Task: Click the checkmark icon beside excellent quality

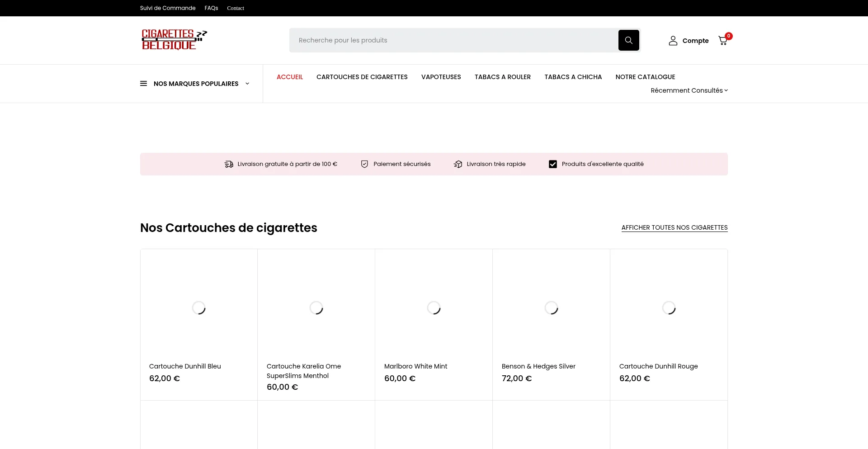Action: pos(552,164)
